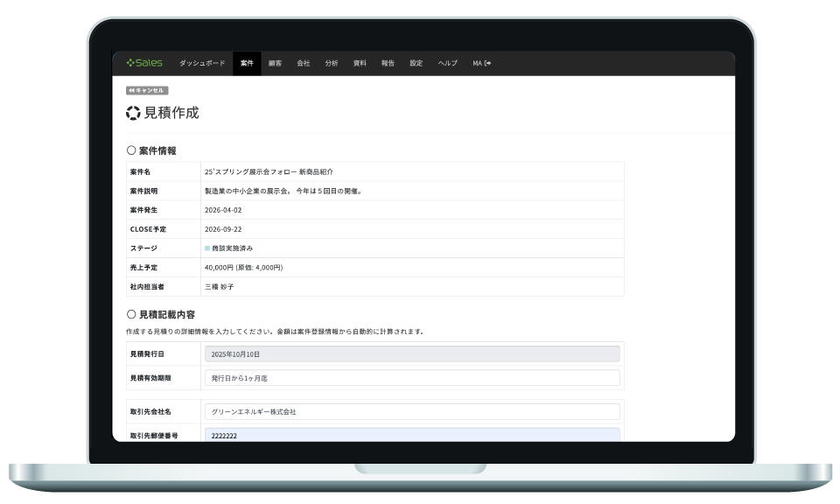The height and width of the screenshot is (504, 840).
Task: Click the 見積発行日 date field
Action: [412, 354]
